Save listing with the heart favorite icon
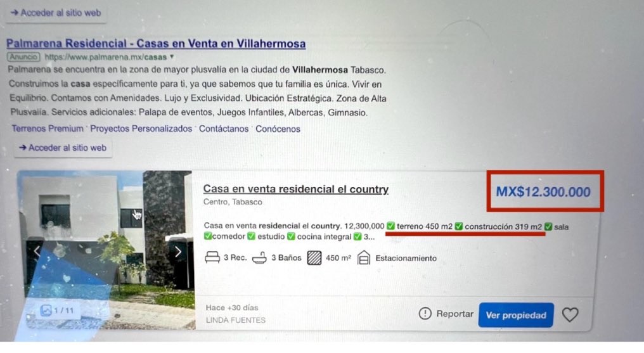 tap(570, 315)
